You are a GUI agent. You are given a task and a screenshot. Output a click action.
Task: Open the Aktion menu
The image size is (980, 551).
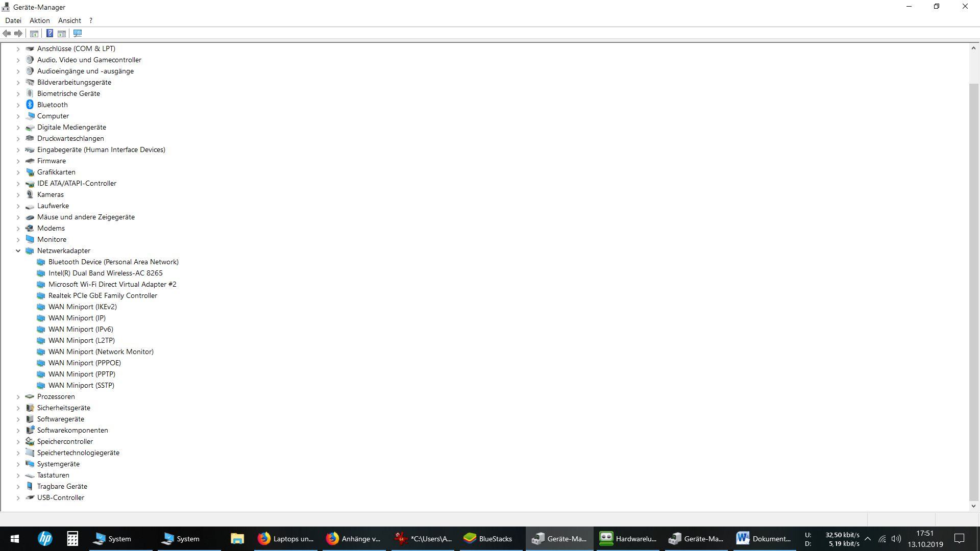click(x=39, y=20)
